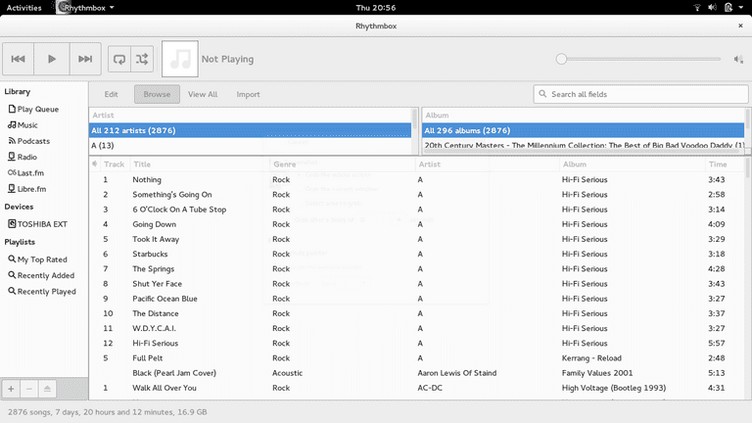Open the clock Thu 20:56 menu
This screenshot has height=423, width=752.
[x=376, y=7]
